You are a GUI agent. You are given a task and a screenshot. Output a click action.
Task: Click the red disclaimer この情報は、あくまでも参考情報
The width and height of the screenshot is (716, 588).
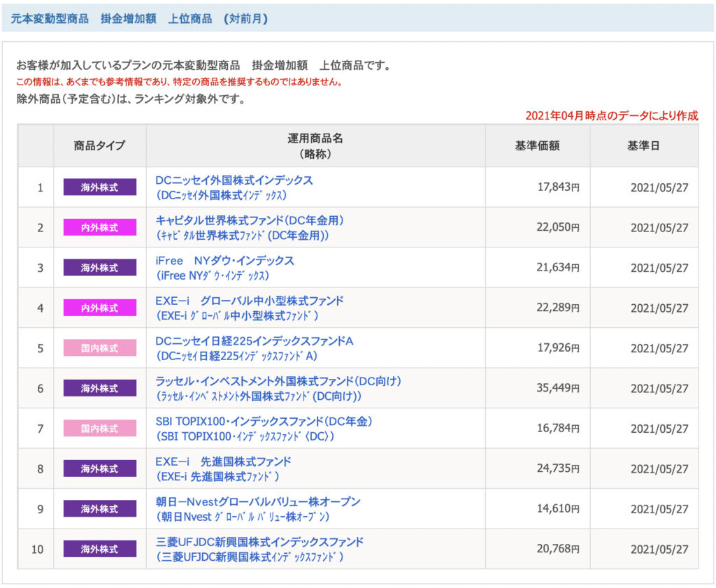178,82
